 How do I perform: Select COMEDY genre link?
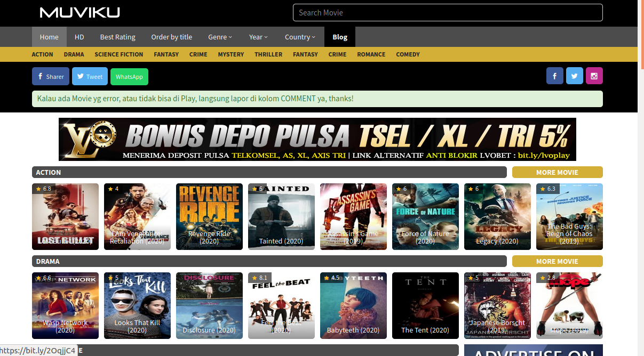[408, 54]
